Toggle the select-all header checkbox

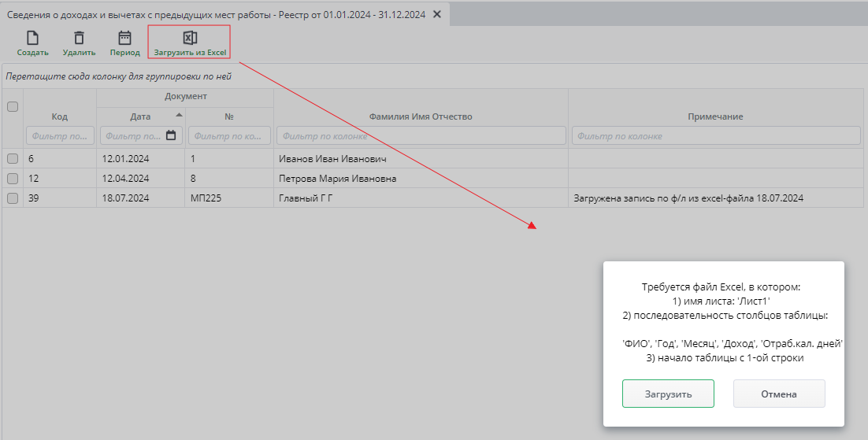(12, 107)
